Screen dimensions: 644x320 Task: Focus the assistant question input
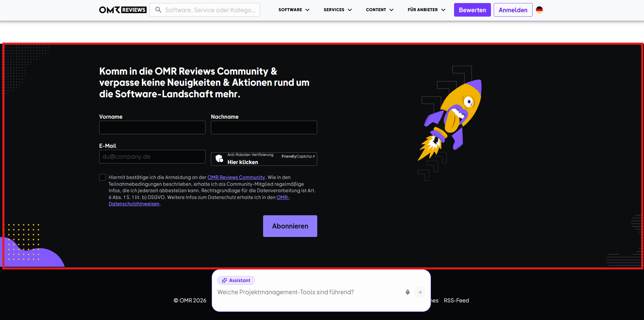309,292
